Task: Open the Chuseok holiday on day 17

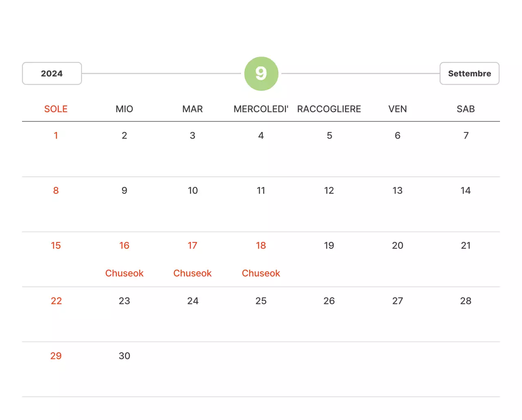Action: coord(192,273)
